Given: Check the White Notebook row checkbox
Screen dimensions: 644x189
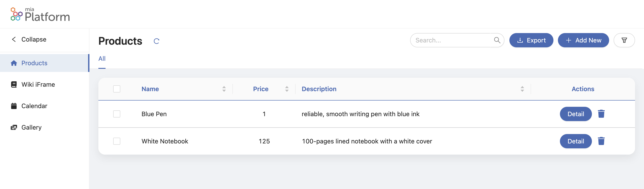Looking at the screenshot, I should (x=117, y=141).
